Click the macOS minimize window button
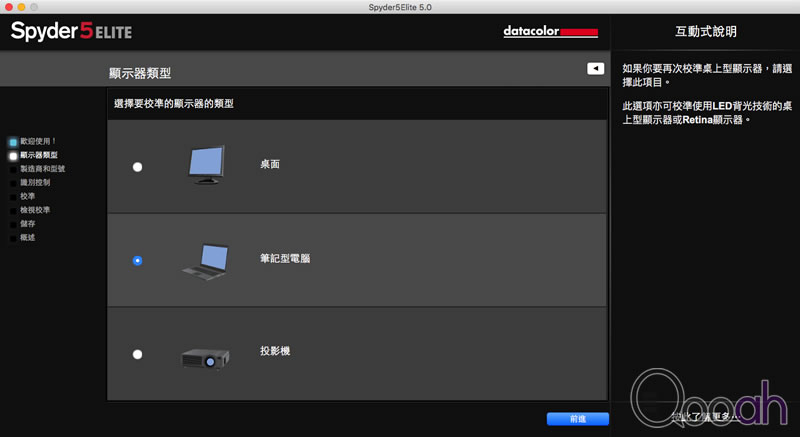The height and width of the screenshot is (437, 800). 21,7
